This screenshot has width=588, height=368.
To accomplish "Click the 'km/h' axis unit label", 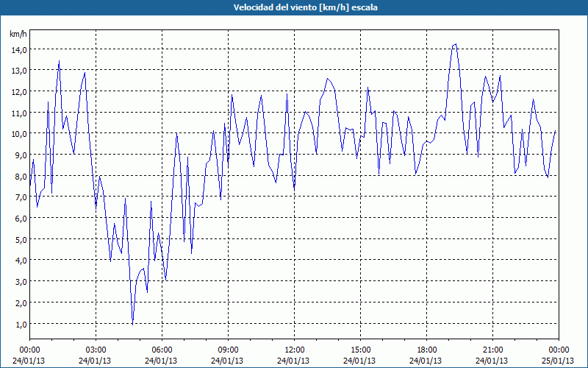I will coord(18,34).
